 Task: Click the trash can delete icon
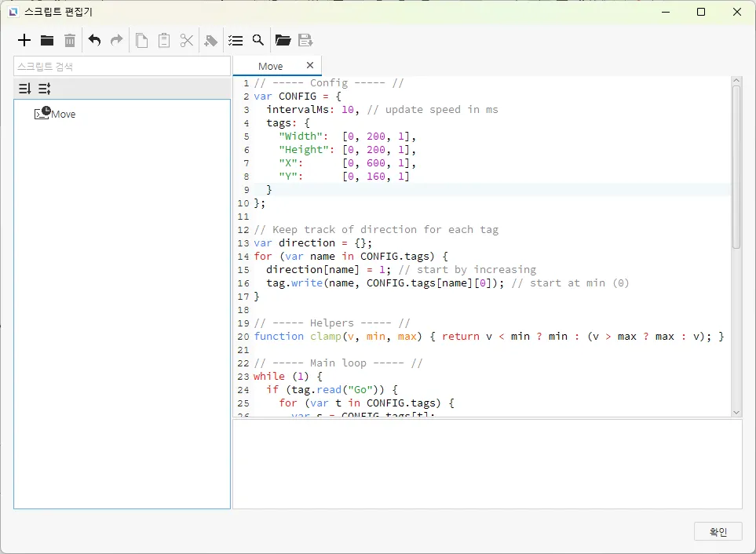[x=70, y=40]
